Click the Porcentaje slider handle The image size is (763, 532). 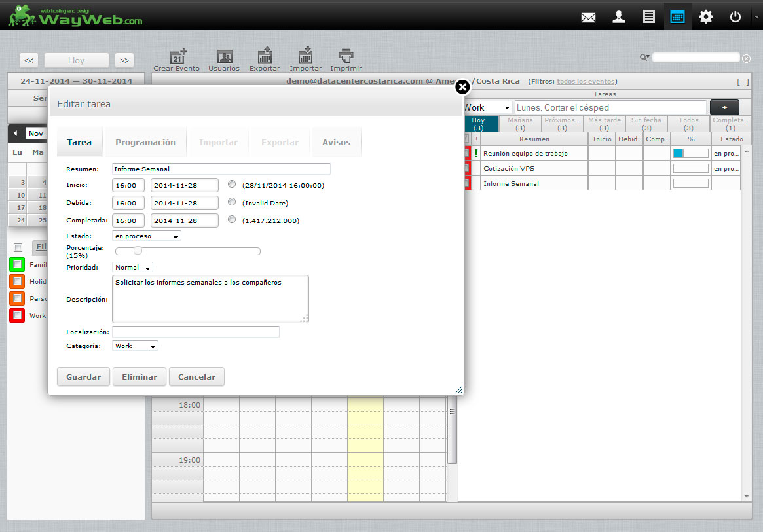(138, 251)
